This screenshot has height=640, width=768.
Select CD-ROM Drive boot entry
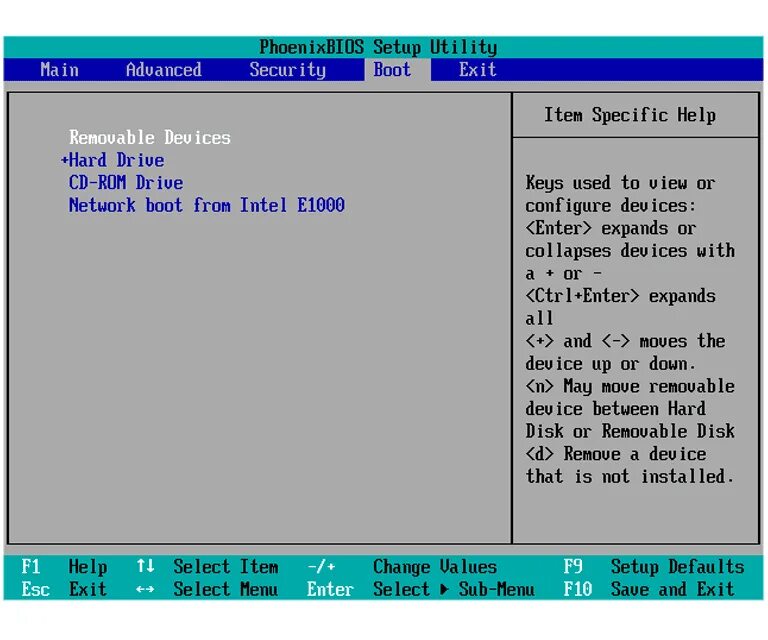126,183
